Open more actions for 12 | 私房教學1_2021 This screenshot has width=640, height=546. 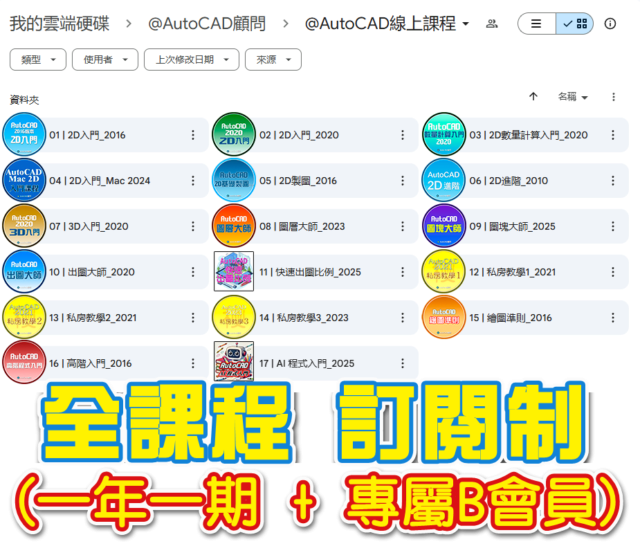pos(613,272)
